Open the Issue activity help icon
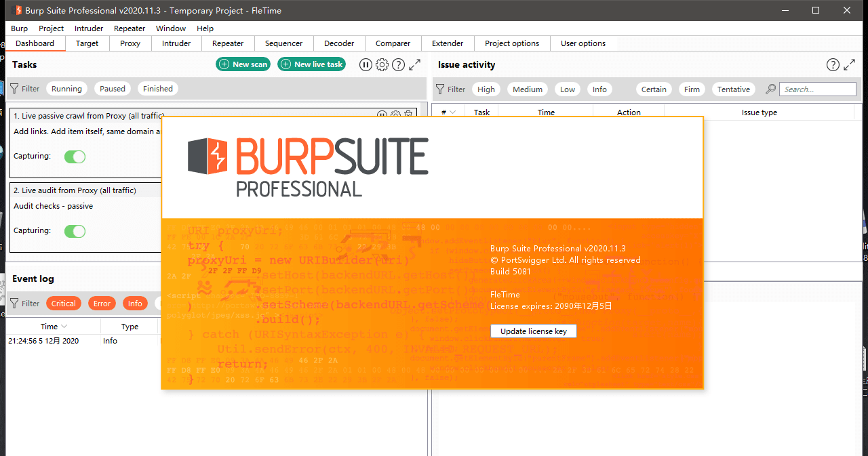This screenshot has width=868, height=456. coord(833,65)
